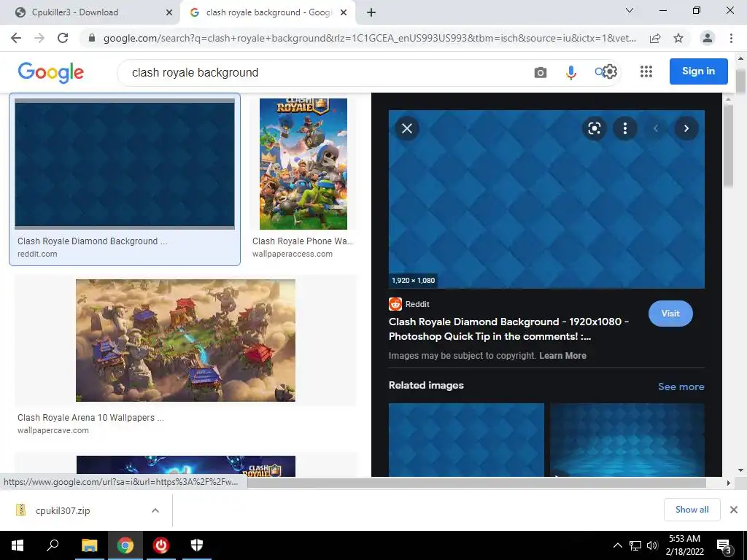This screenshot has height=560, width=747.
Task: Open Windows Security shield in taskbar
Action: (x=197, y=545)
